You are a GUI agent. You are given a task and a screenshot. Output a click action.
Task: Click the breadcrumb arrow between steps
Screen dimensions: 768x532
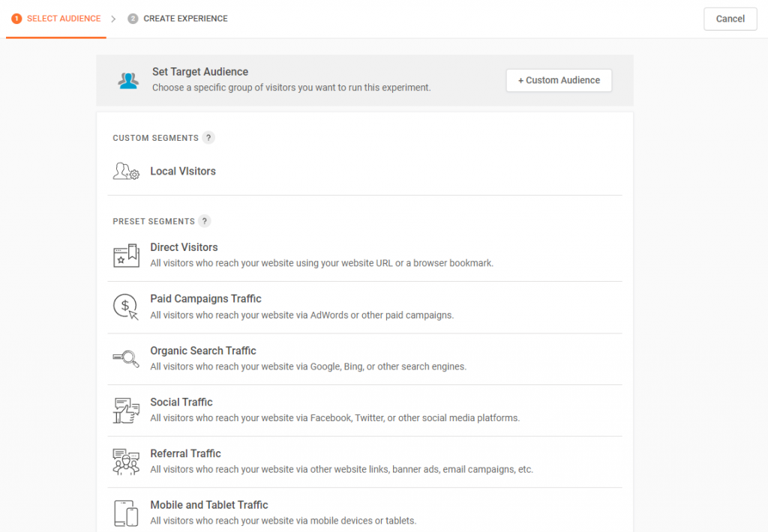click(x=114, y=19)
